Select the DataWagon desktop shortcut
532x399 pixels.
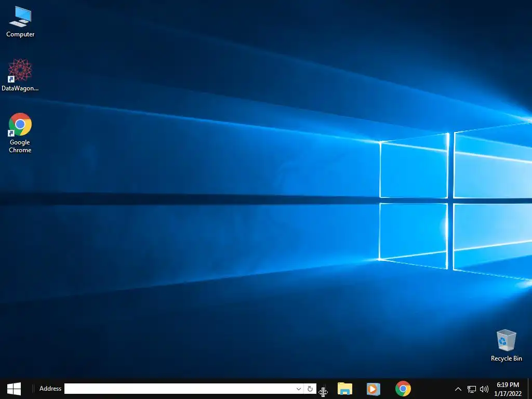[x=20, y=75]
